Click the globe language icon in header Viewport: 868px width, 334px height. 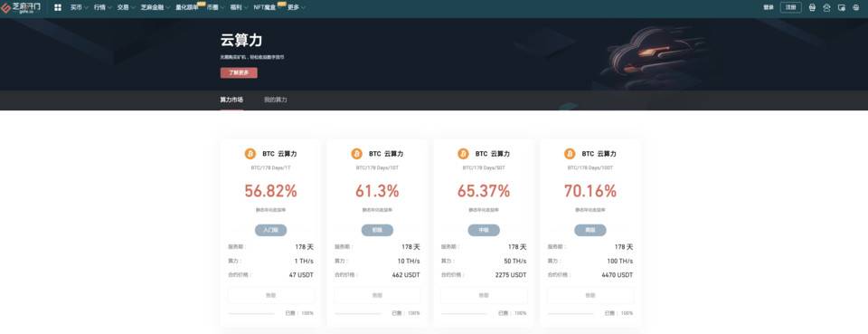(x=856, y=8)
